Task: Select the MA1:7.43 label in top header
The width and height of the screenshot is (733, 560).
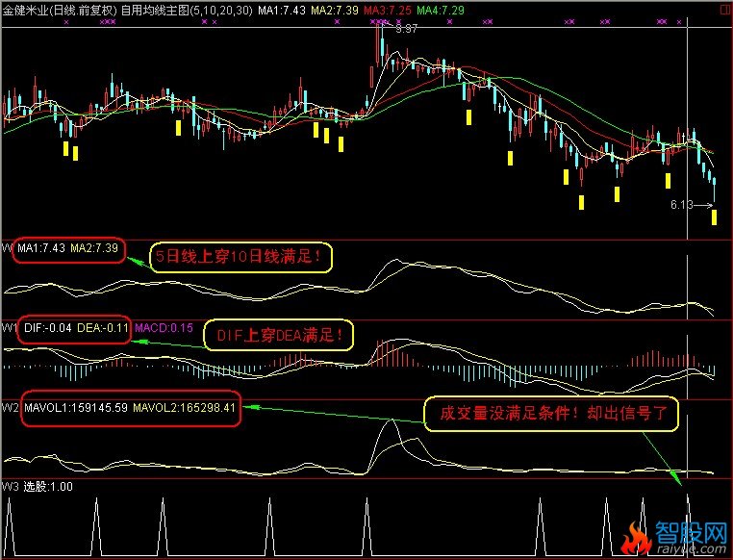Action: pos(282,11)
